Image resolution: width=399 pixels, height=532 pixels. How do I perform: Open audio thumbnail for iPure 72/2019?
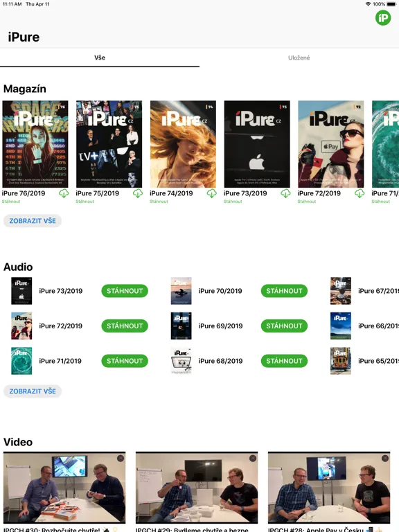[21, 326]
